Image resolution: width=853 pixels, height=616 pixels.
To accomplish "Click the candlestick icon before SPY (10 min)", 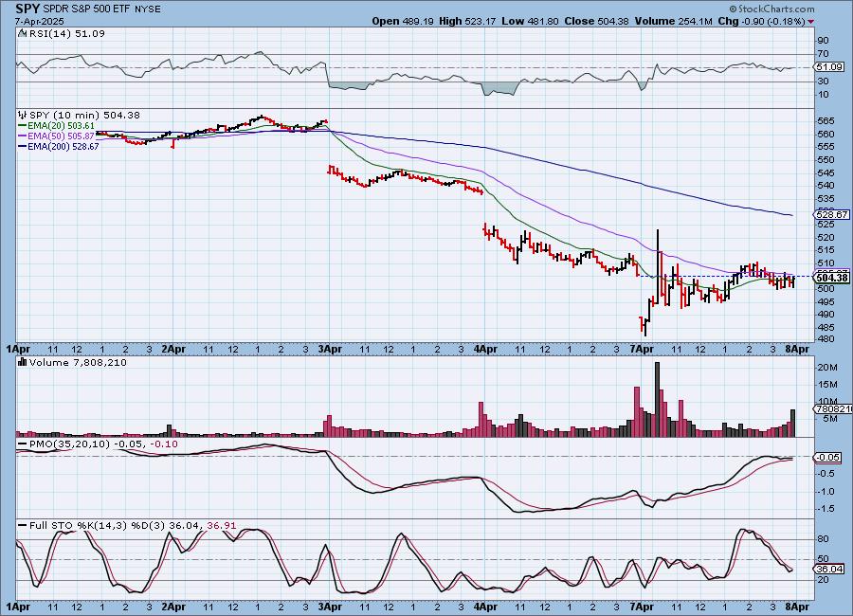I will click(x=23, y=115).
